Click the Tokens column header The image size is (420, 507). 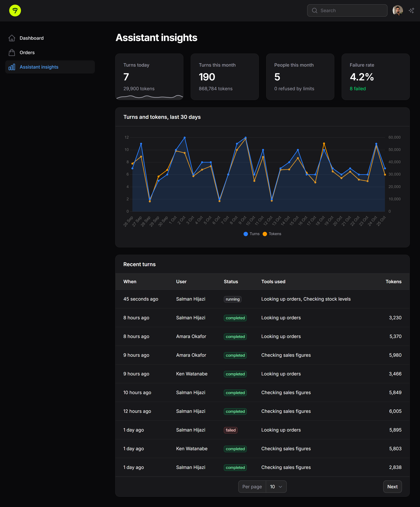(393, 282)
